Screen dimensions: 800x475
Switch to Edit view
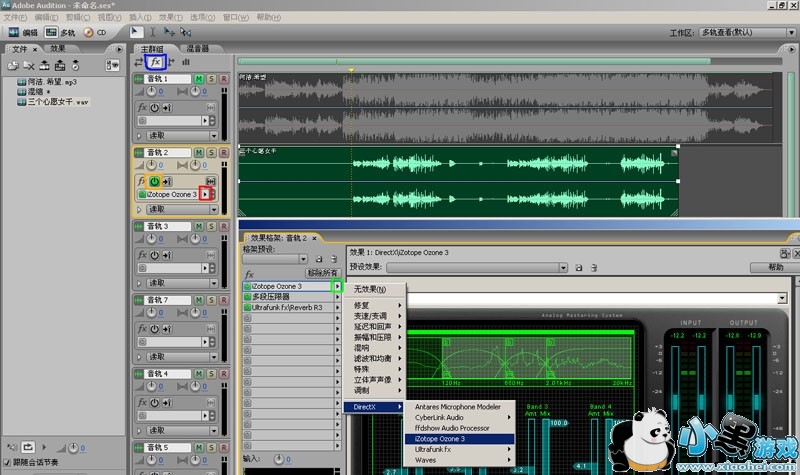(24, 32)
